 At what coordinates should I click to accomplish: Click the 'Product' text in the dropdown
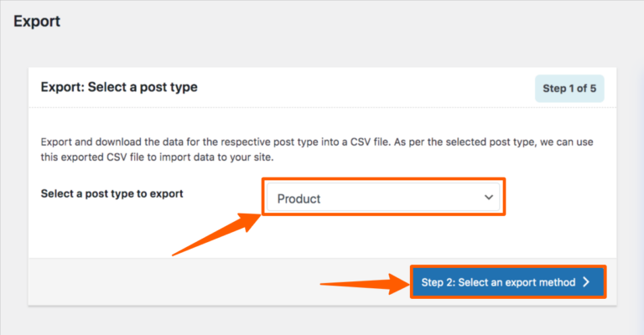(x=299, y=198)
